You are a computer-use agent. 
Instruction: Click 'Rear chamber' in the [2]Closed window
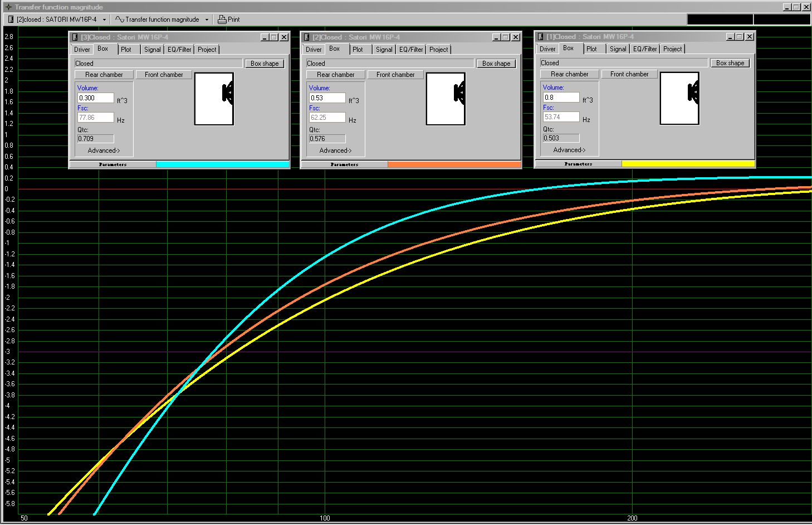tap(336, 75)
